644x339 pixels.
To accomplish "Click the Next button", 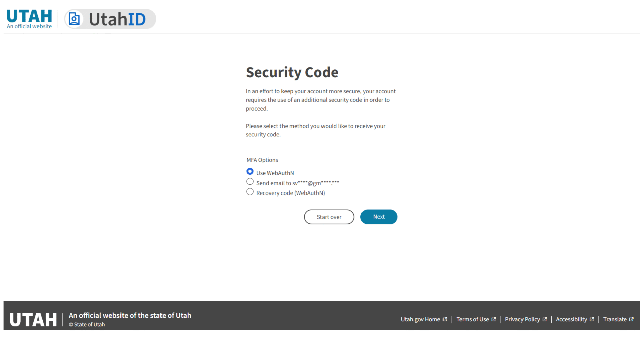I will pyautogui.click(x=379, y=217).
